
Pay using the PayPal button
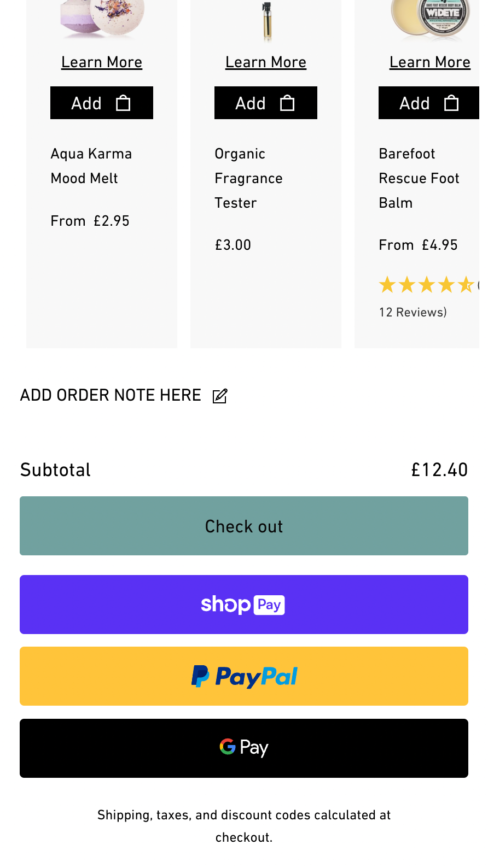244,676
